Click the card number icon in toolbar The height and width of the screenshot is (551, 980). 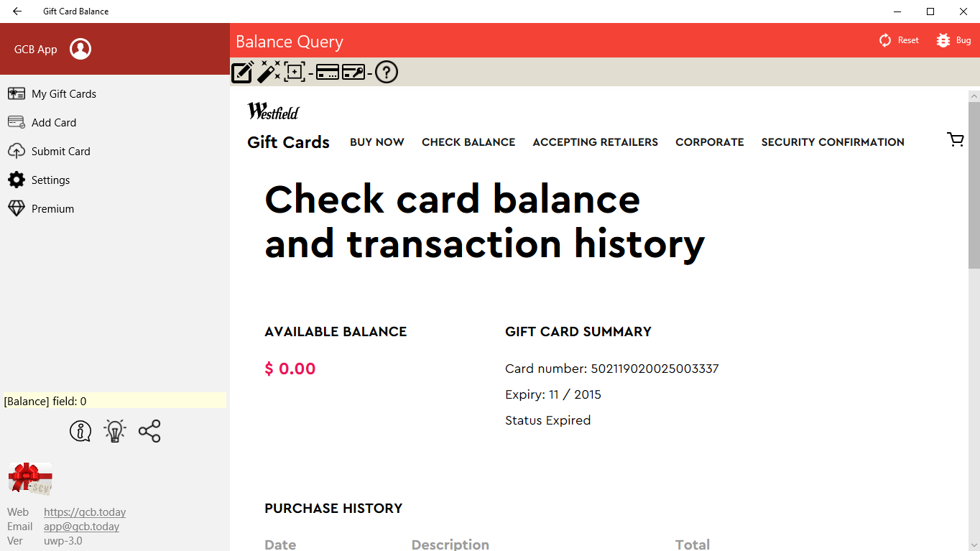(x=328, y=73)
